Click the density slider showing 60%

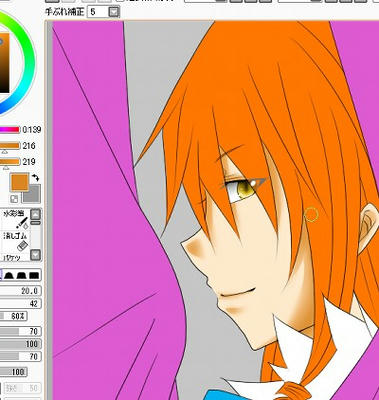tap(14, 316)
